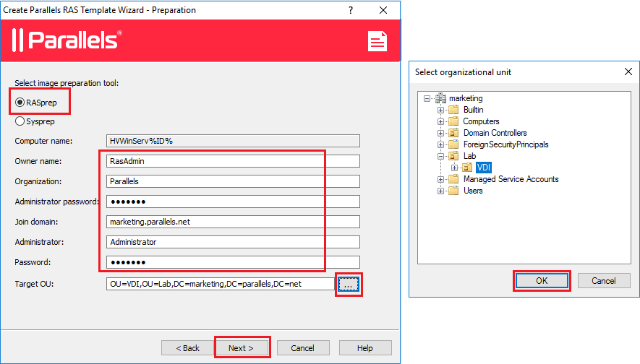Expand the Builtin node

[x=440, y=110]
